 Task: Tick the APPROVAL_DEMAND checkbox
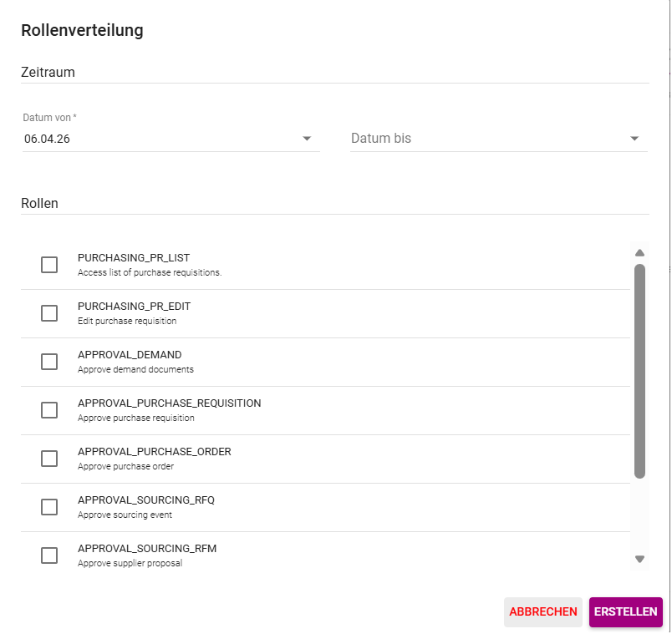click(49, 362)
